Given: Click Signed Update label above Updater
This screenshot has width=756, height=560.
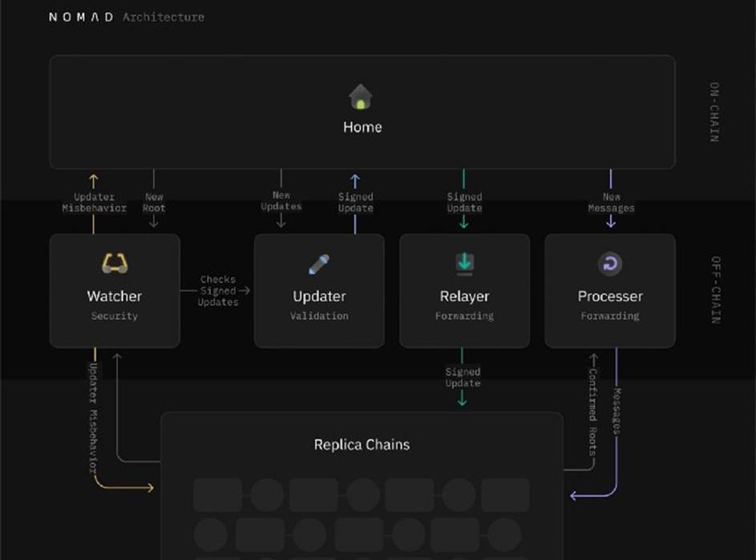Looking at the screenshot, I should point(355,203).
